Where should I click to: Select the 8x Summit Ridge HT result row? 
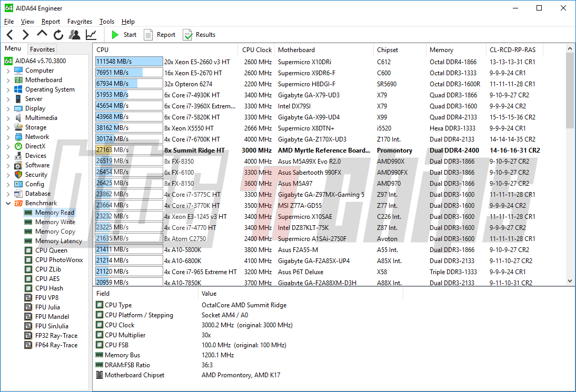pyautogui.click(x=318, y=150)
